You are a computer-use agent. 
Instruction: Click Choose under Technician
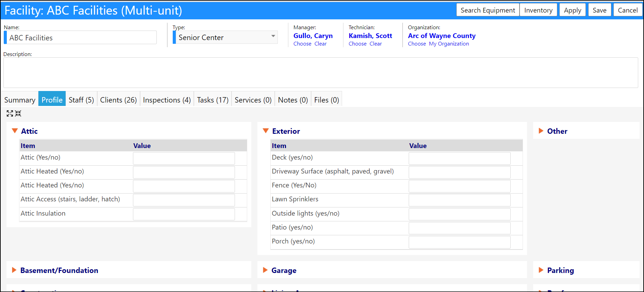[357, 44]
